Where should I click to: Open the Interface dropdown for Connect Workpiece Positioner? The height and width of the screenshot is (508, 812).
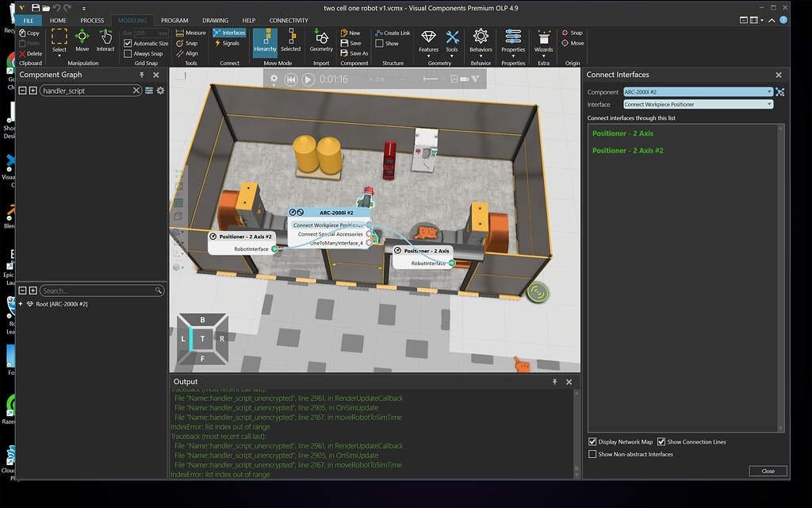point(698,104)
